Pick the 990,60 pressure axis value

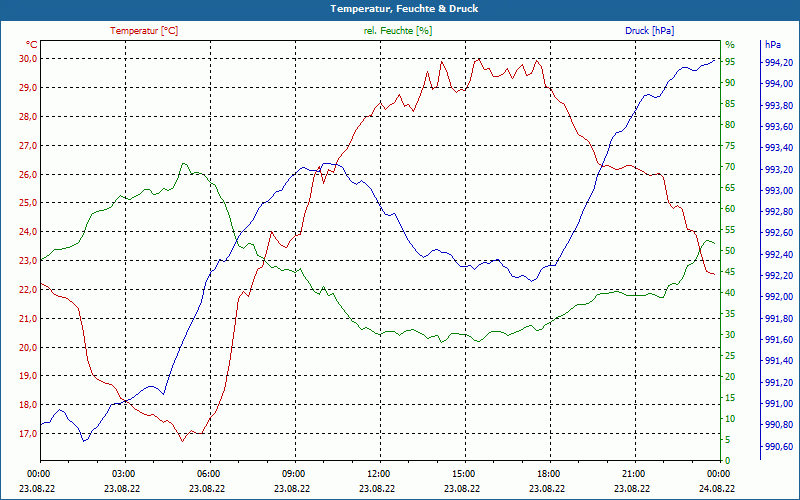[780, 447]
